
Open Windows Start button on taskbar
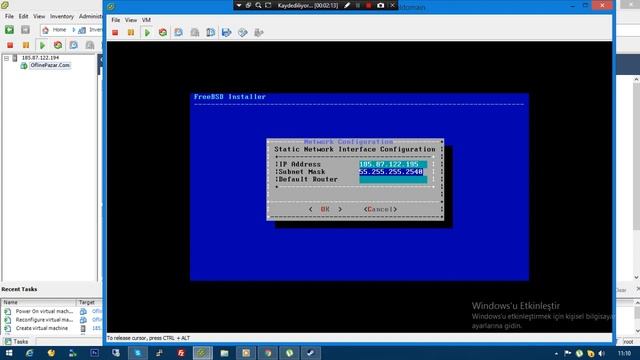(9, 353)
